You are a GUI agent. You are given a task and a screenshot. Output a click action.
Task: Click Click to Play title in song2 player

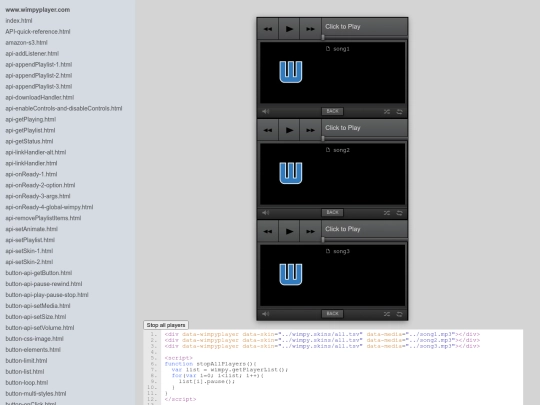(343, 128)
